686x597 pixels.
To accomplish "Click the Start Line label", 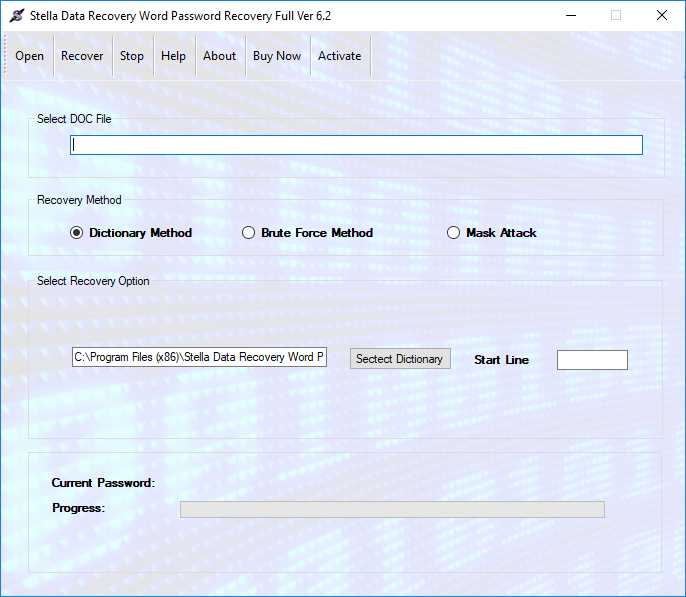I will coord(501,360).
